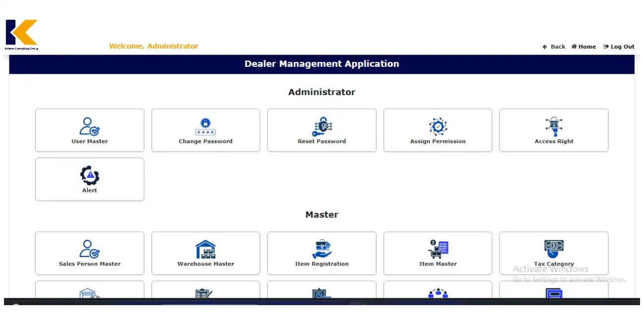Open the Access Right tile

click(554, 130)
